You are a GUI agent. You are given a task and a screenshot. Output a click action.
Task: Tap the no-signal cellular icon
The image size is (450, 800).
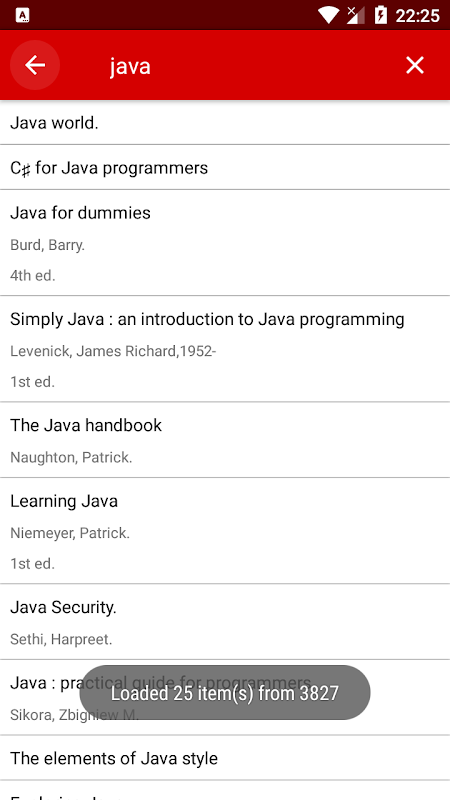pos(355,15)
